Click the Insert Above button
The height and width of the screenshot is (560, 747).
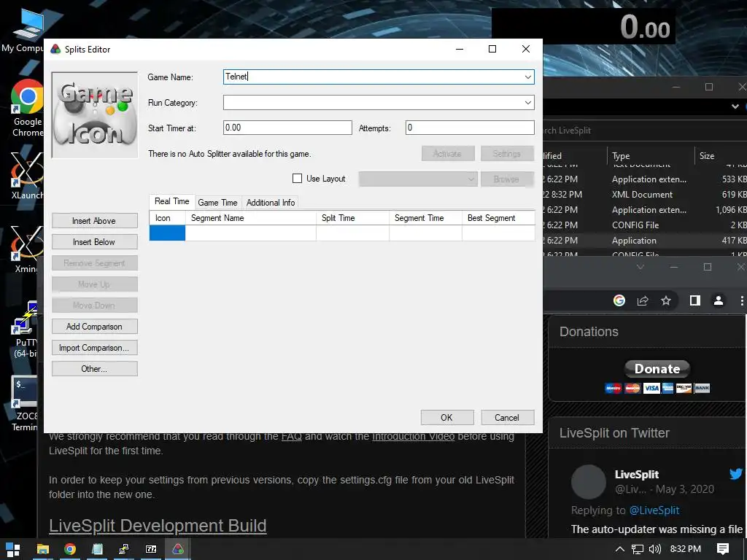94,221
